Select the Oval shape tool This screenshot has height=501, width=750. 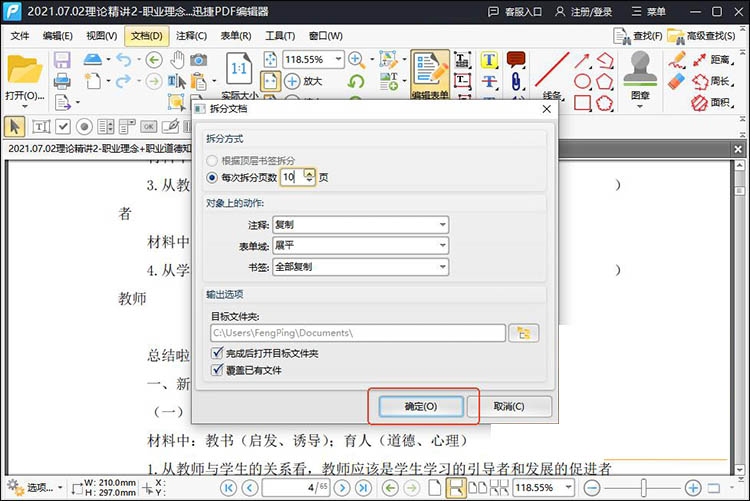pyautogui.click(x=582, y=81)
